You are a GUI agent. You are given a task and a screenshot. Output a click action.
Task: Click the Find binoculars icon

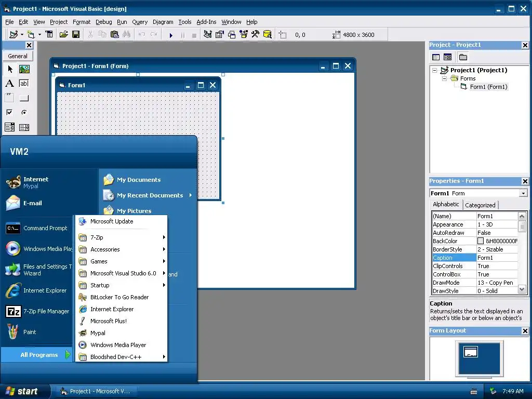coord(127,35)
